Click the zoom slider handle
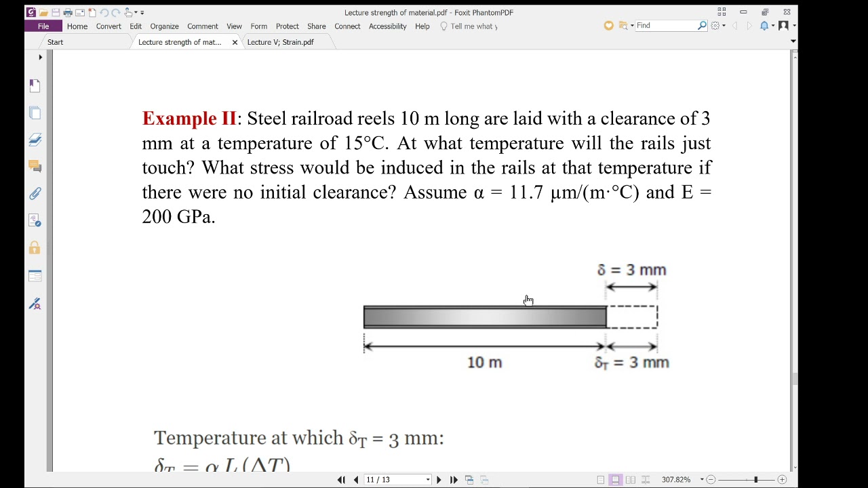 tap(755, 480)
